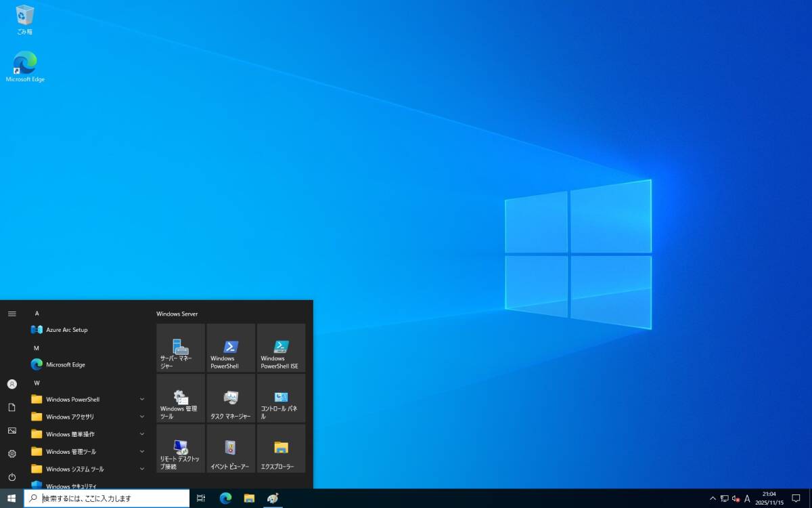Open the Explorer tile in Start menu
The image size is (812, 508).
[281, 448]
